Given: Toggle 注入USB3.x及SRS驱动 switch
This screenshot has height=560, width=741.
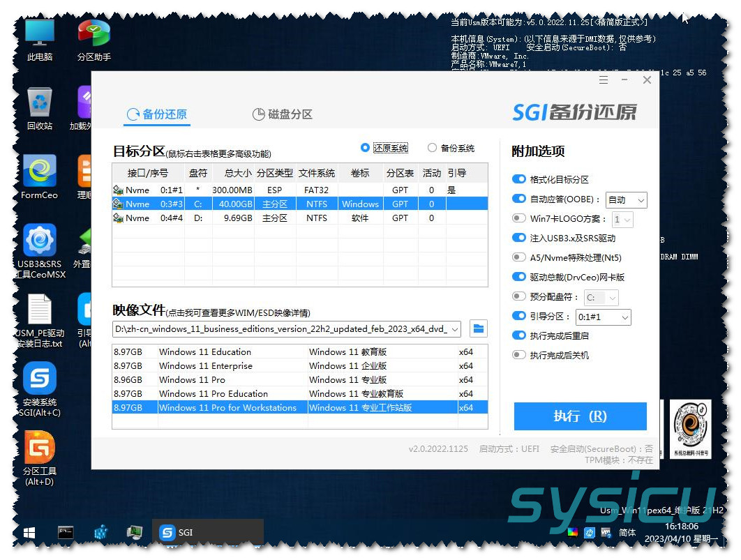Looking at the screenshot, I should (518, 238).
